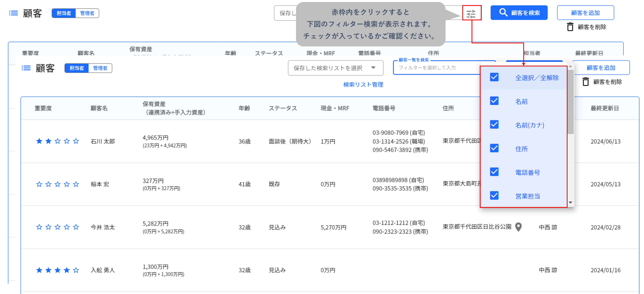This screenshot has height=294, width=644.
Task: Click the map pin icon beside 日比谷公園 address
Action: (x=518, y=227)
